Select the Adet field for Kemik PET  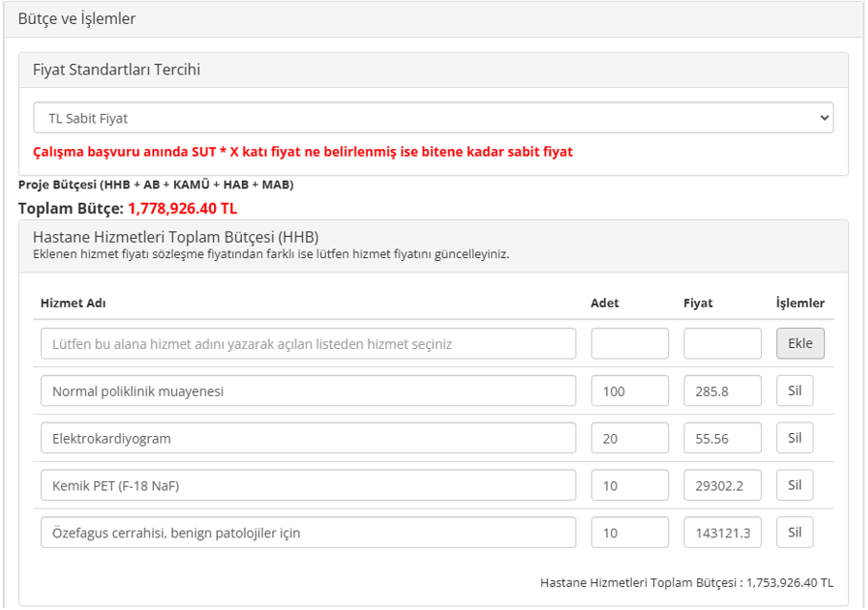(x=629, y=486)
